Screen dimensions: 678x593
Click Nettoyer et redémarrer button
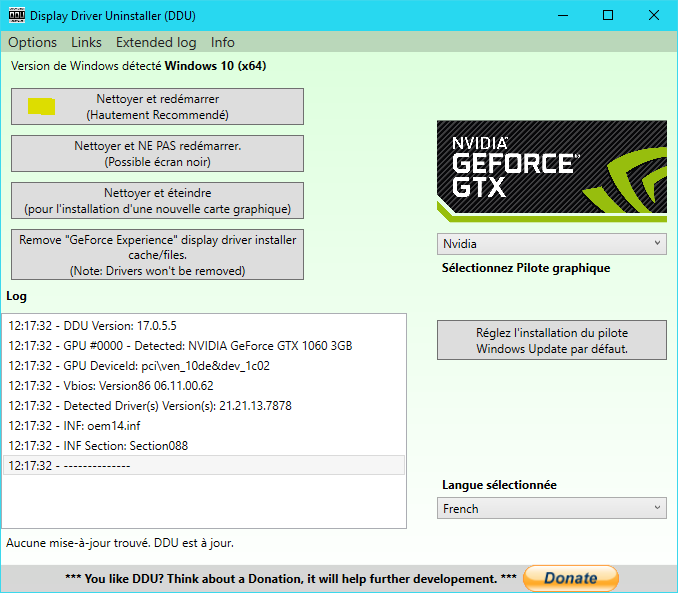[157, 107]
